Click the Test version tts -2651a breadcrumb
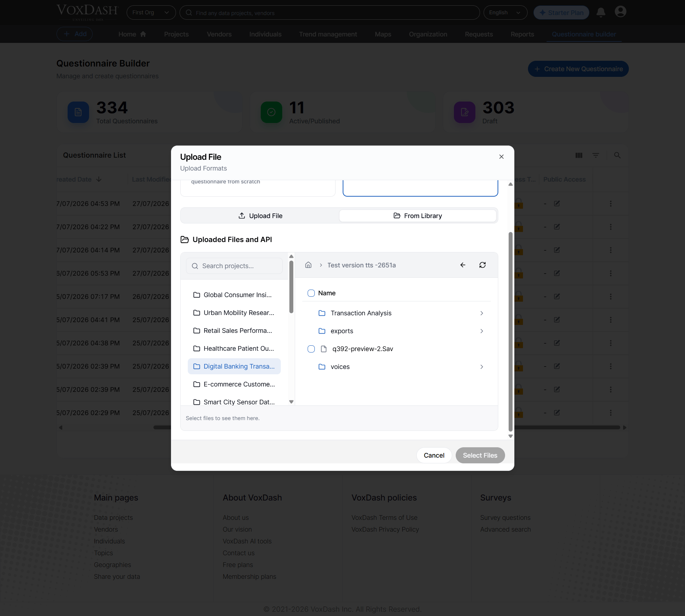 [x=361, y=265]
